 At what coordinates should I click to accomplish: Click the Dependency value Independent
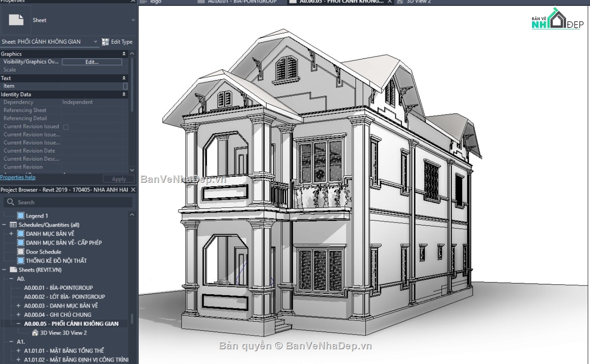click(x=78, y=102)
